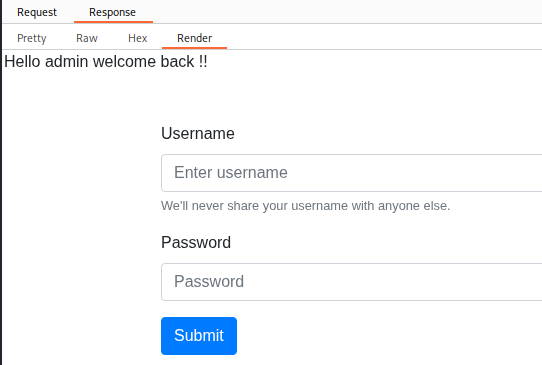Click the Username field label
Image resolution: width=542 pixels, height=365 pixels.
coord(198,133)
